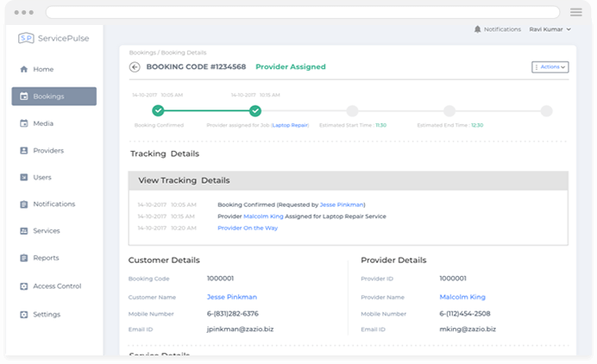The height and width of the screenshot is (364, 597).
Task: Click the Reports icon in the sidebar
Action: (x=24, y=258)
